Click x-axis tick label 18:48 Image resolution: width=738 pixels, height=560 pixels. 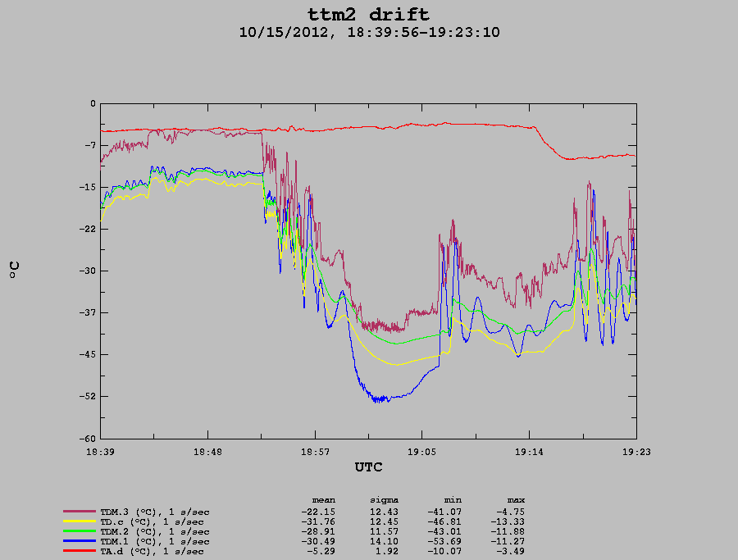[x=207, y=453]
